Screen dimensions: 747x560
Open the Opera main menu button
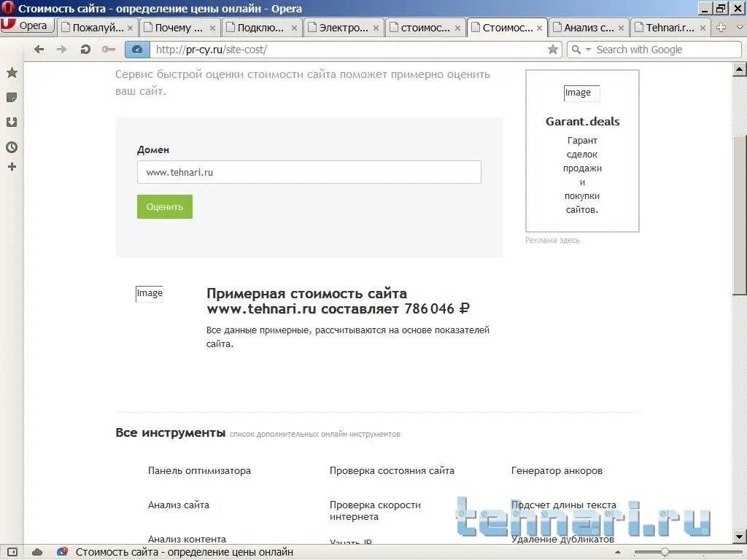coord(27,26)
